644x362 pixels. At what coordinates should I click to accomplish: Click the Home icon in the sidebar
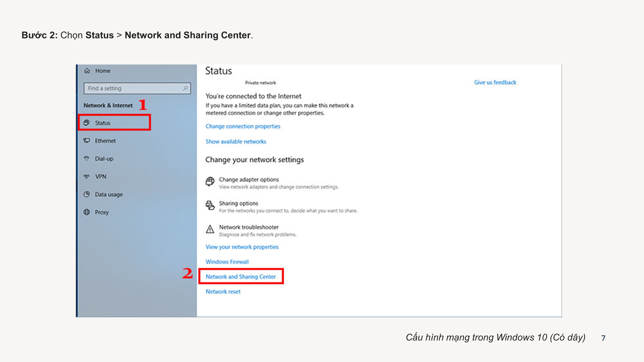(x=87, y=71)
